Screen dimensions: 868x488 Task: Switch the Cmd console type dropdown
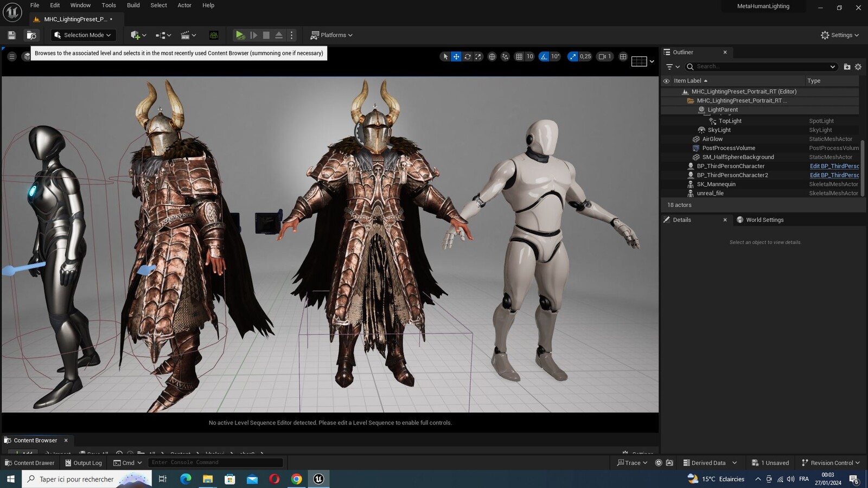[127, 463]
